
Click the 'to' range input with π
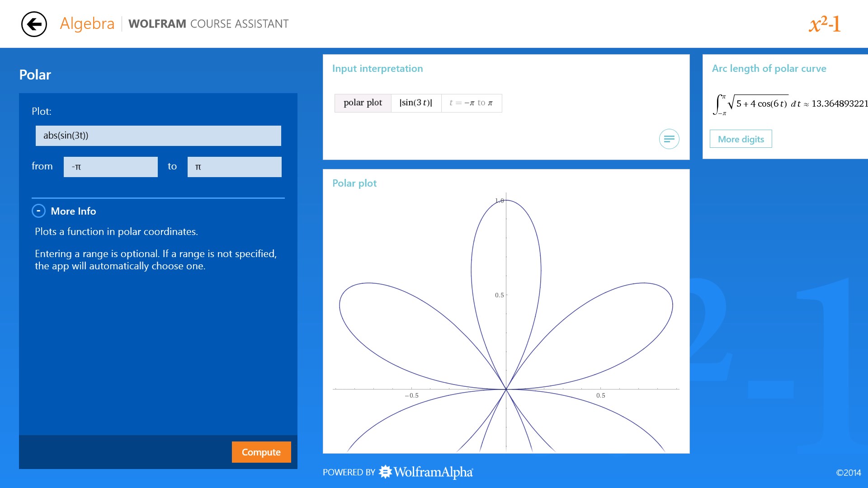[x=234, y=167]
